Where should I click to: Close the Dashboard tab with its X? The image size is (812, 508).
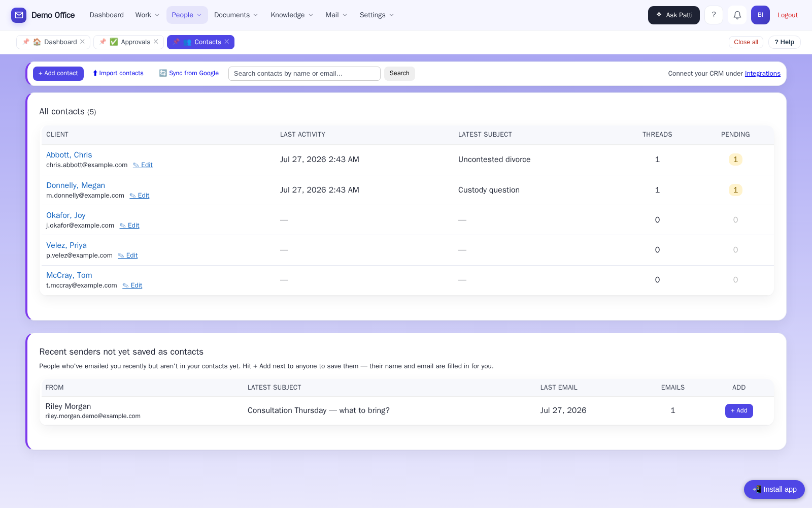82,42
